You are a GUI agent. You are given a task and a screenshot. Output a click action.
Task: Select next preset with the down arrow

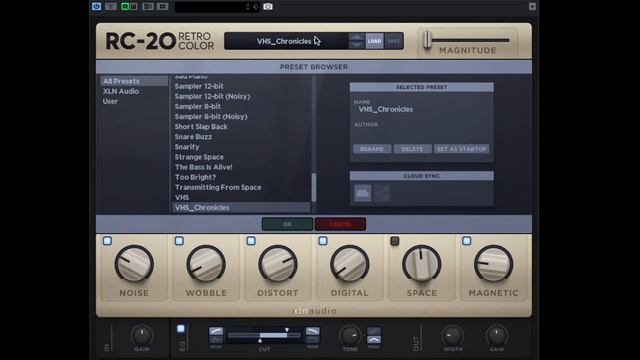coord(356,45)
